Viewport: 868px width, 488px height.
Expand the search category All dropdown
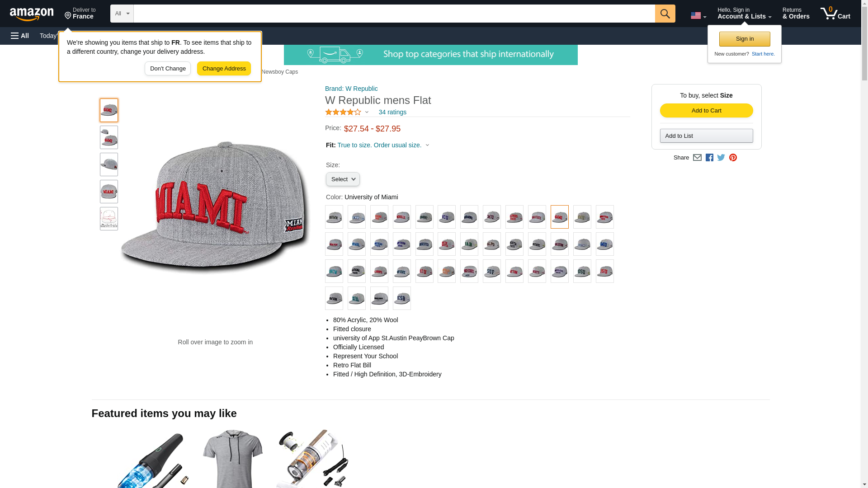coord(122,14)
